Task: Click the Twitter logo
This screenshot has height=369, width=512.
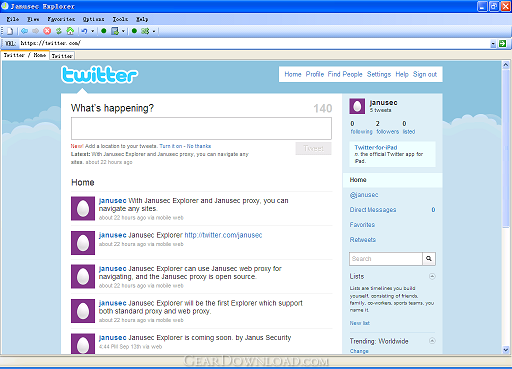Action: (x=99, y=75)
